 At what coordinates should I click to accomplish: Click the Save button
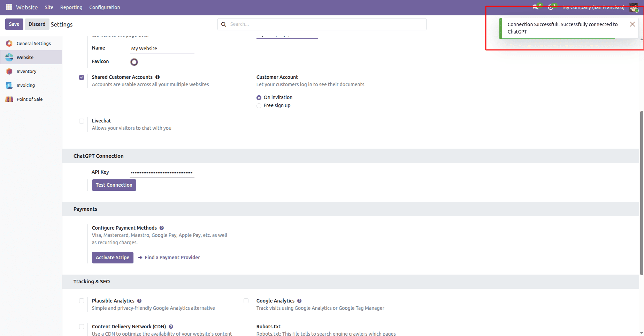click(14, 24)
